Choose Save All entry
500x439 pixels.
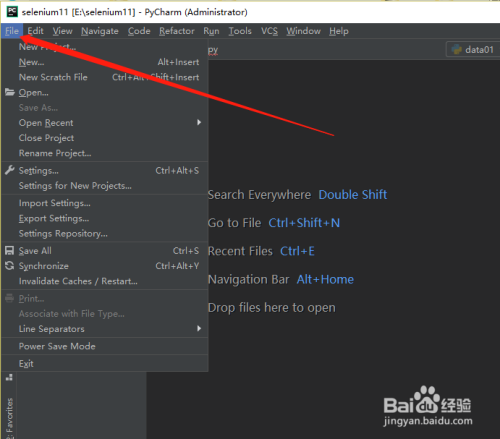click(105, 251)
